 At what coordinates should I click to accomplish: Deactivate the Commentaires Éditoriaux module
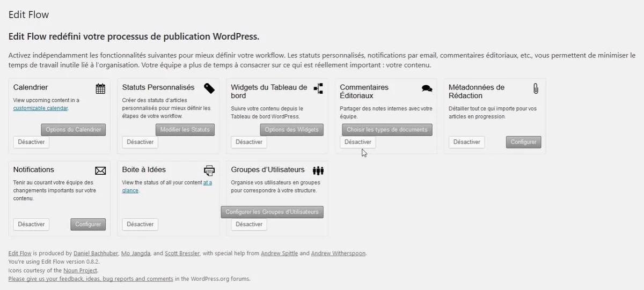[358, 142]
